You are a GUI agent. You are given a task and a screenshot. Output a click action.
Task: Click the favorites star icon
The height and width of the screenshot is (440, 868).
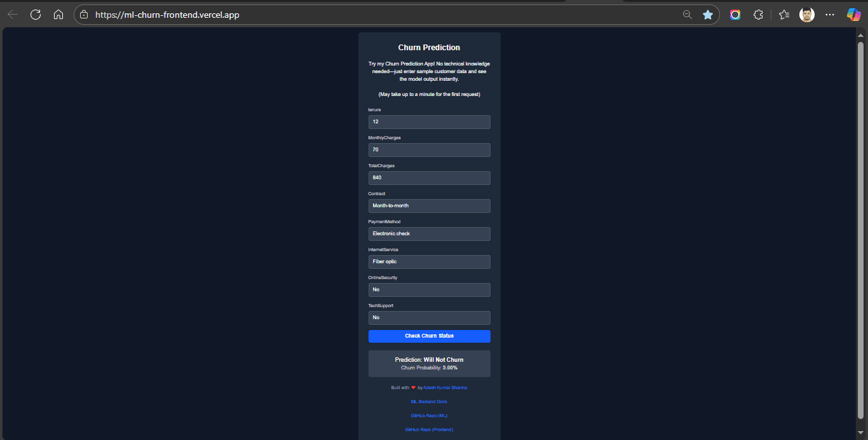tap(708, 15)
